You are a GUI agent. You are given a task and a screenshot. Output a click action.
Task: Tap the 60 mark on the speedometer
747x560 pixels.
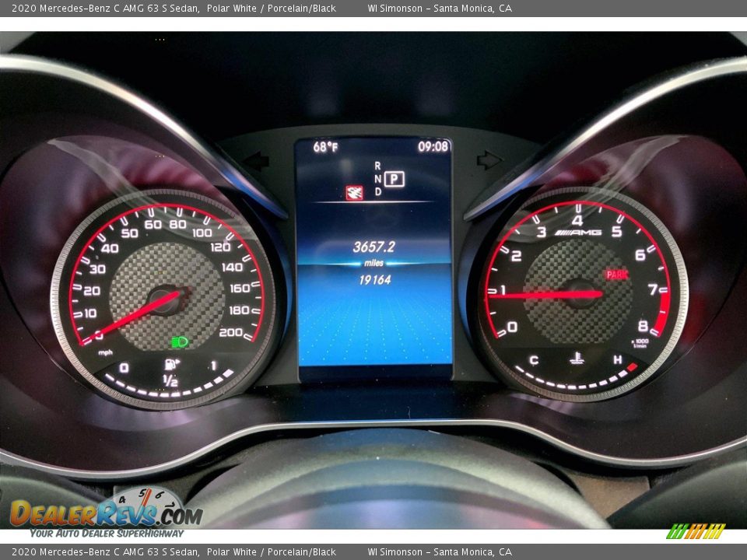[153, 224]
